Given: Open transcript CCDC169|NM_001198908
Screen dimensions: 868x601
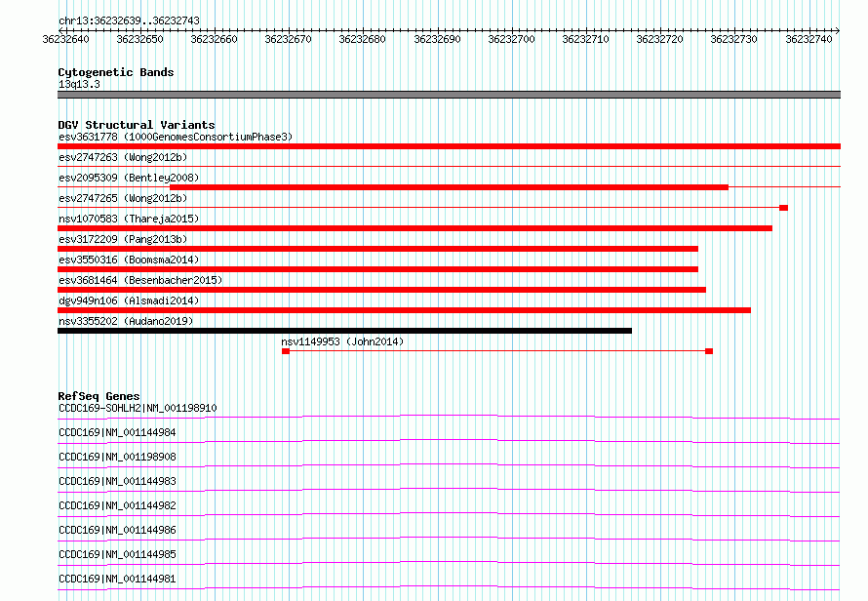Looking at the screenshot, I should pos(117,457).
